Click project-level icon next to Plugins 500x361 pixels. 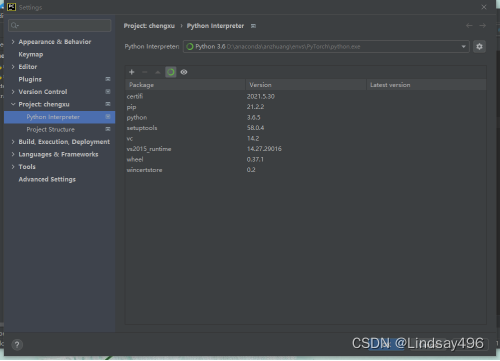click(108, 79)
